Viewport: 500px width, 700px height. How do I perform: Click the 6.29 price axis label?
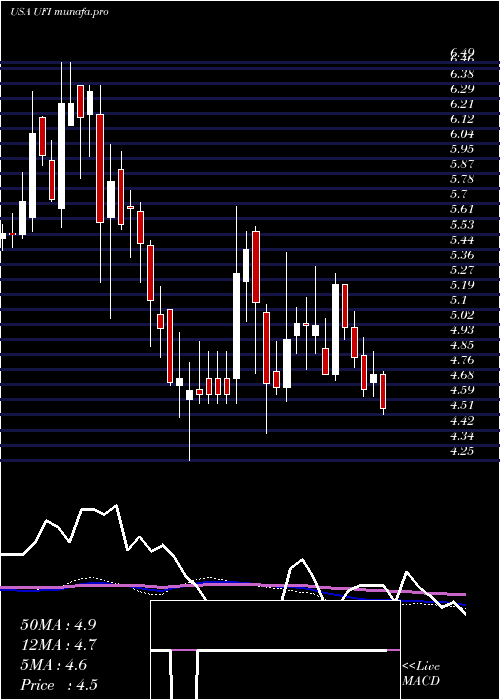coord(462,89)
